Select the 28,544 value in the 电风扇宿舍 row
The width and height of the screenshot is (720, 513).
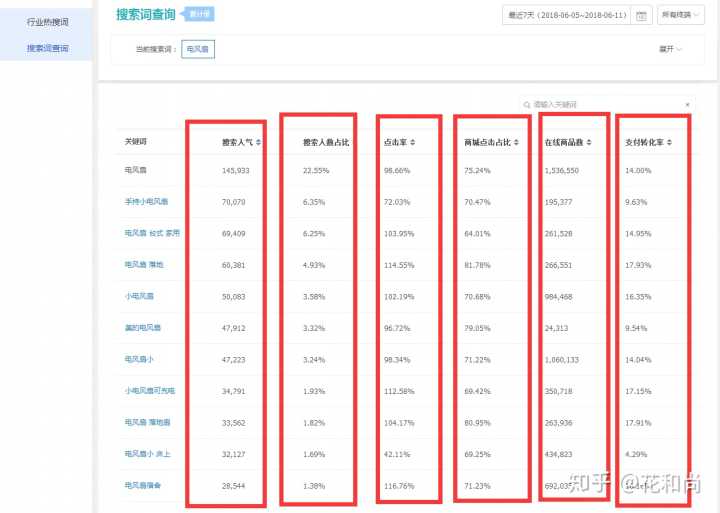[233, 486]
